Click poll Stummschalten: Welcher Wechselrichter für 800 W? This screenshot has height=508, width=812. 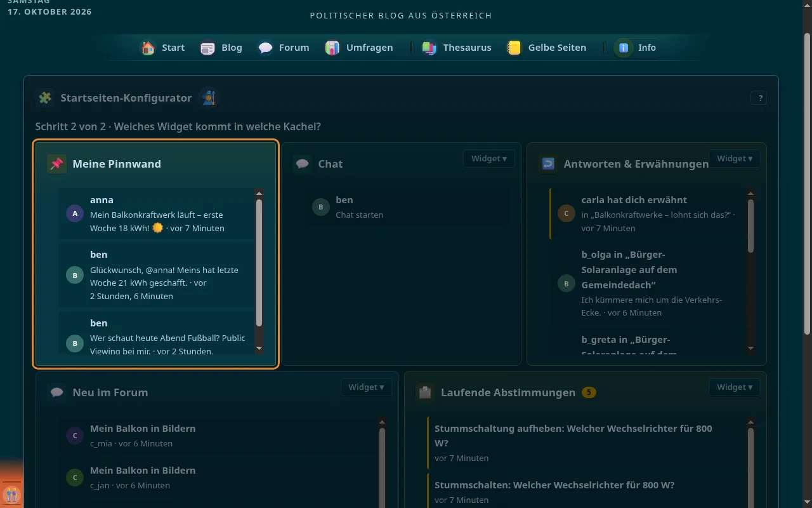586,491
